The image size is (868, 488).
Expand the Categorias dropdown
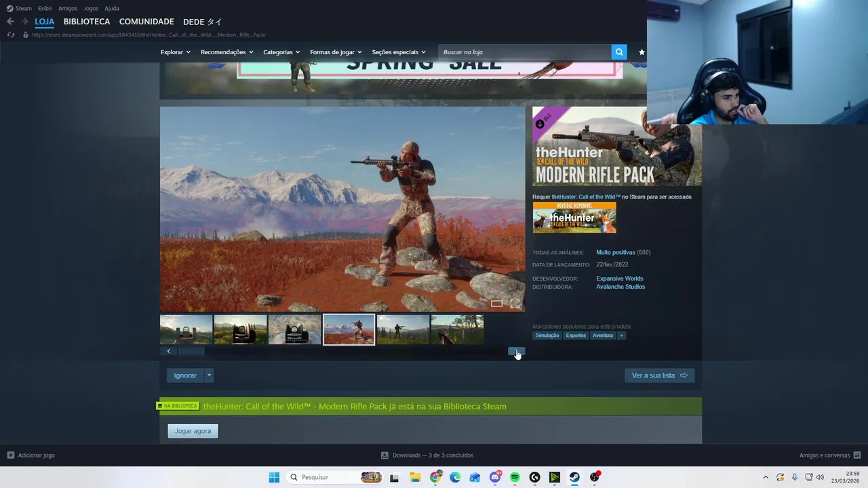(281, 52)
